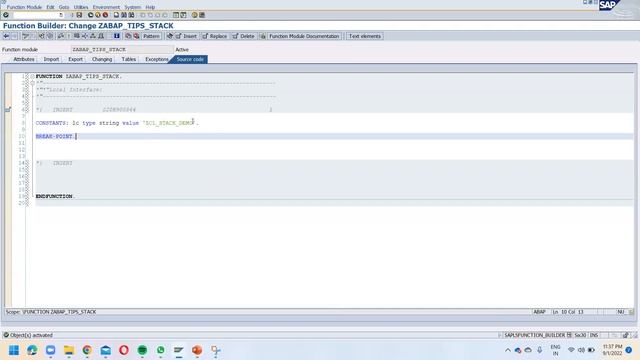The image size is (640, 360).
Task: Switch to the Changing tab
Action: pyautogui.click(x=102, y=59)
